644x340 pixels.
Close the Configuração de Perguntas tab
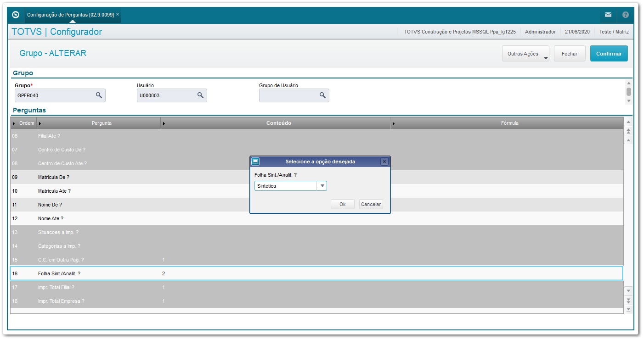coord(118,14)
